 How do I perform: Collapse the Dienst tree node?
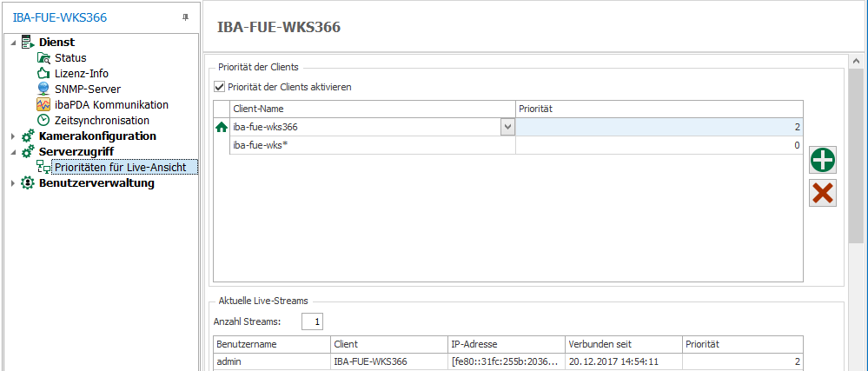pos(13,43)
